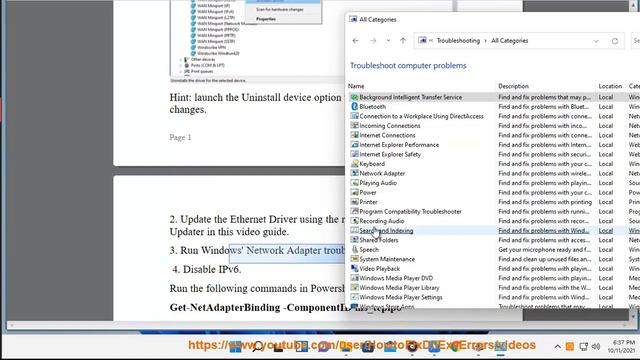Click the Search and Indexing entry
The width and height of the screenshot is (640, 360).
[386, 231]
